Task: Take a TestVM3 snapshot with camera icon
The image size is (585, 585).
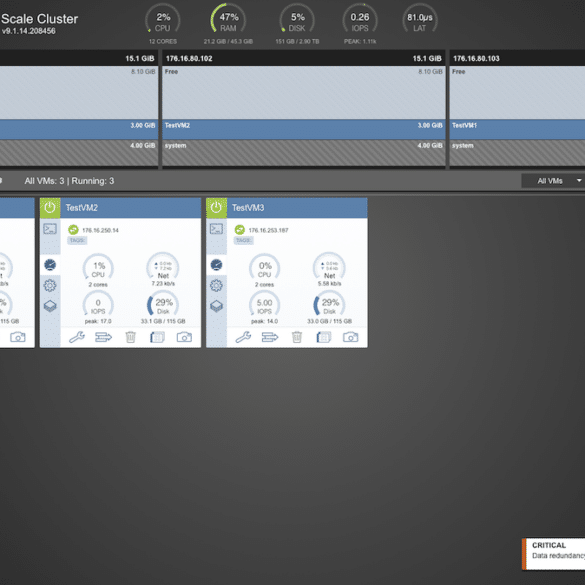Action: pyautogui.click(x=351, y=337)
